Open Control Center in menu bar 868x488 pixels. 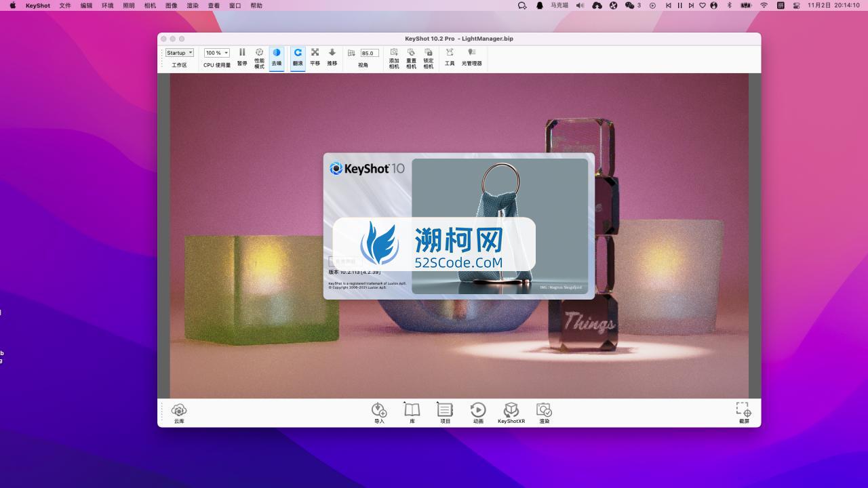(796, 5)
